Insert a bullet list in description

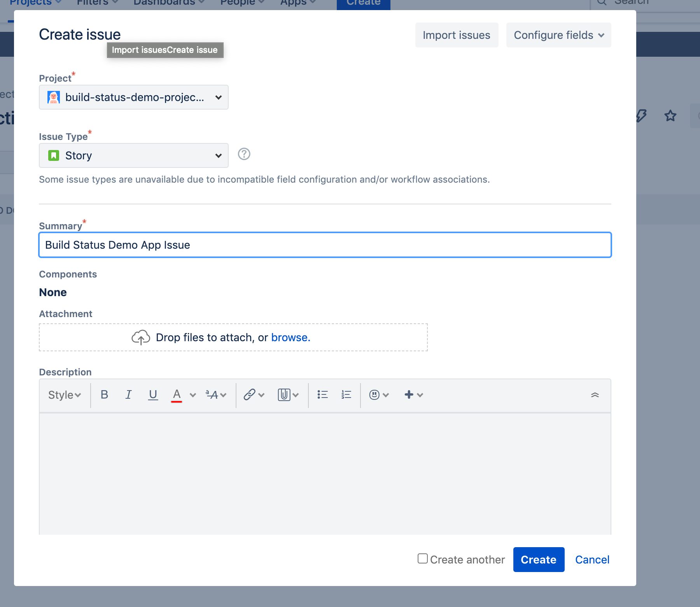(322, 394)
